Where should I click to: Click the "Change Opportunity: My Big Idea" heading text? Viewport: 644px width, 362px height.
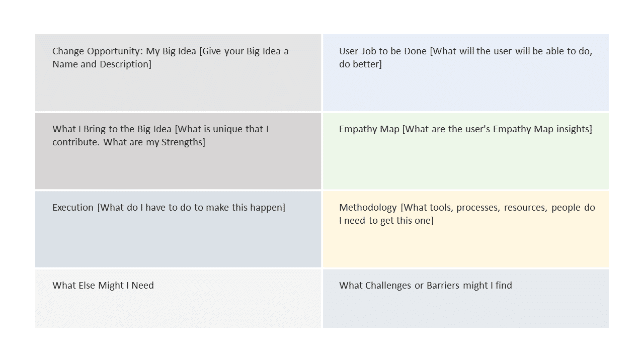pyautogui.click(x=125, y=51)
